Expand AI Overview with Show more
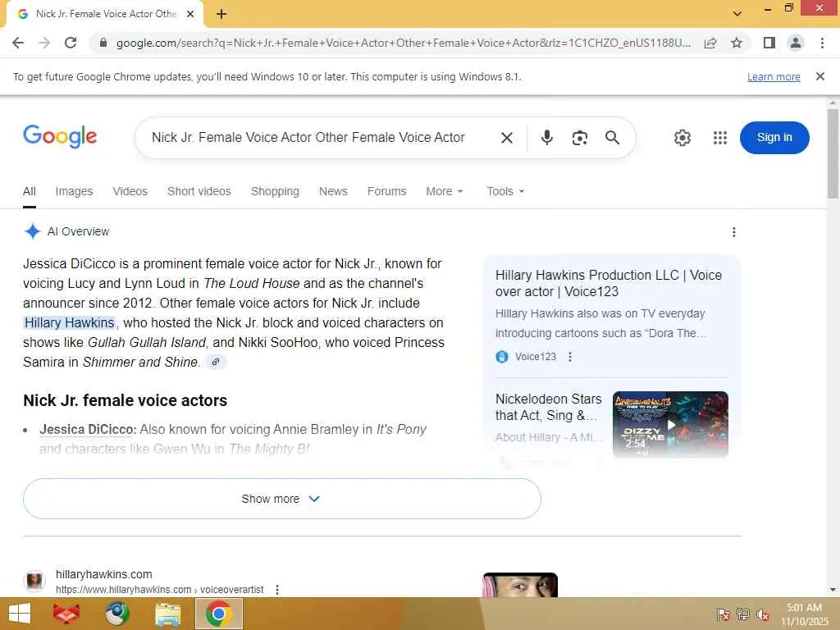This screenshot has width=840, height=630. (282, 499)
